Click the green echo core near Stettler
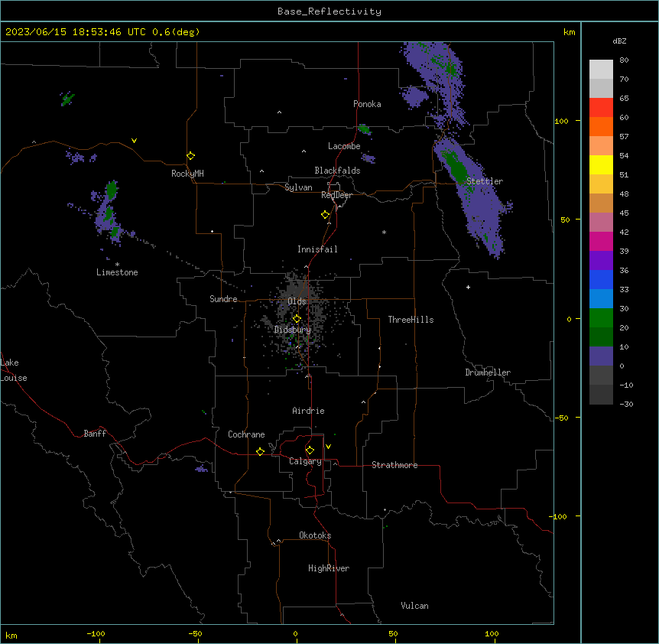This screenshot has width=659, height=644. [x=456, y=168]
